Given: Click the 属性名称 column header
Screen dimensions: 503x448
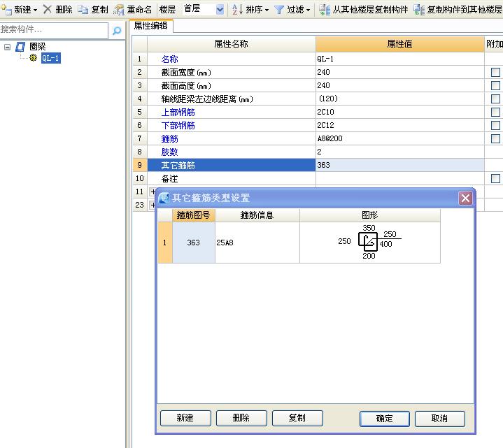Looking at the screenshot, I should [232, 44].
